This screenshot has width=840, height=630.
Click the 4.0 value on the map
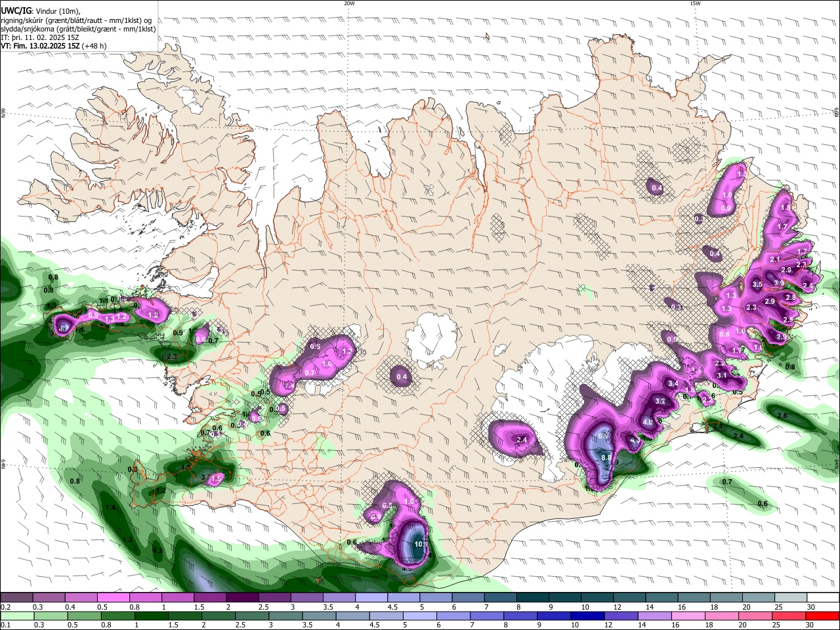(648, 422)
